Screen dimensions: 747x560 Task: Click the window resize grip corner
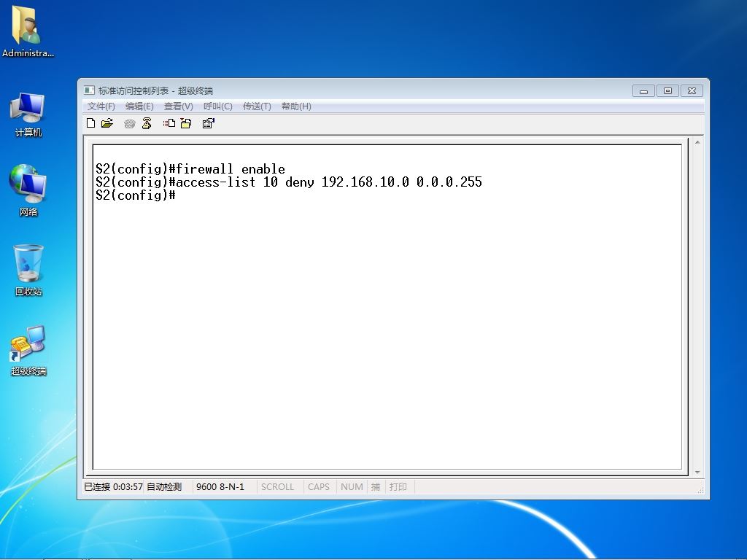[x=700, y=489]
